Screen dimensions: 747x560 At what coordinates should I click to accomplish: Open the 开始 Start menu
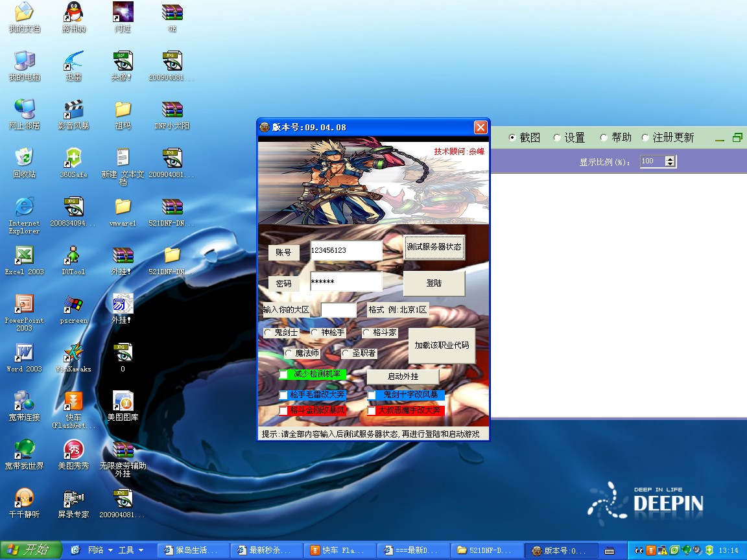[x=31, y=550]
